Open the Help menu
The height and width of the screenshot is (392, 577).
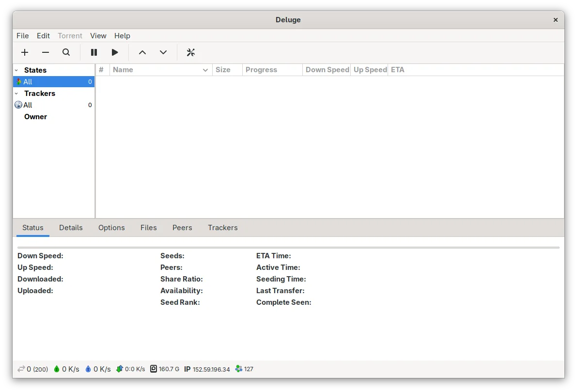[x=122, y=36]
